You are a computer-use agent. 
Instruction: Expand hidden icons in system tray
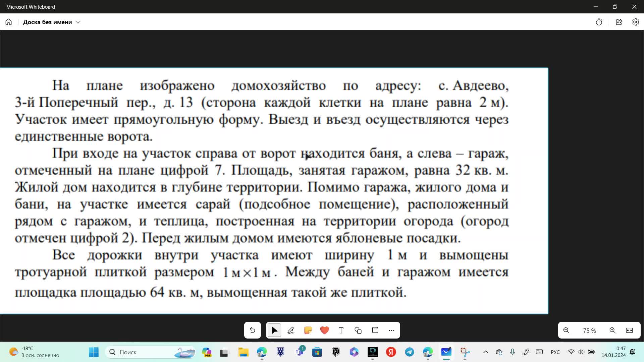coord(485,352)
